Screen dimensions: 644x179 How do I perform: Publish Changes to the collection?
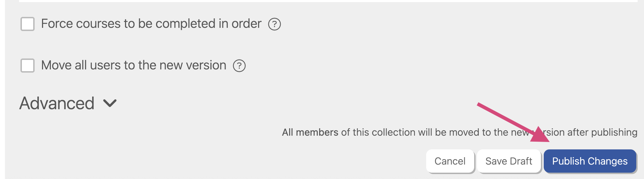click(x=590, y=161)
